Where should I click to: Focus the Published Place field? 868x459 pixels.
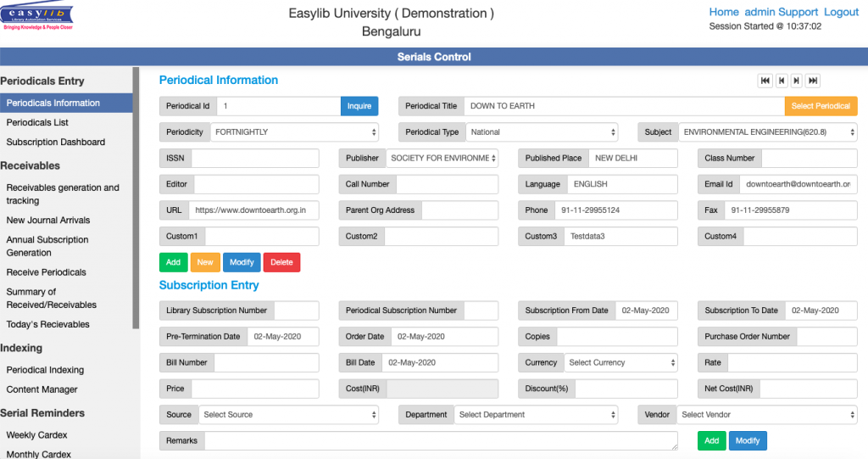(x=632, y=158)
